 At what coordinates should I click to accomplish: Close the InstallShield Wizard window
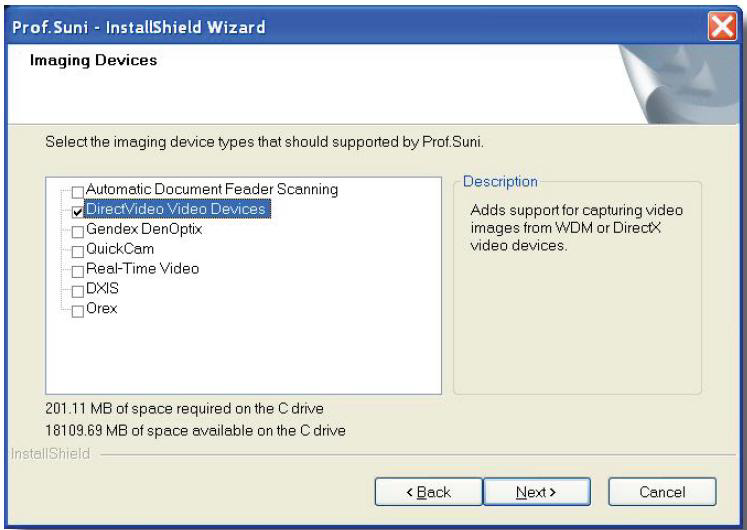tap(722, 26)
